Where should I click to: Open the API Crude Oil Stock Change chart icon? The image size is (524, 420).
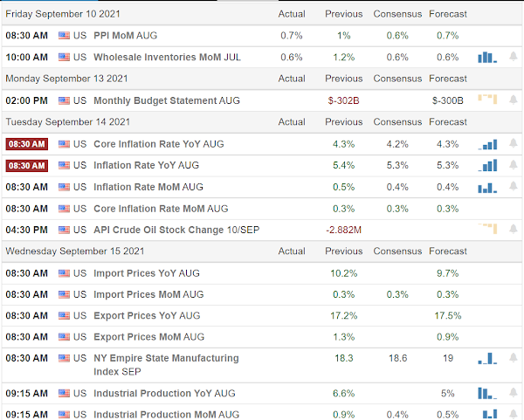487,229
